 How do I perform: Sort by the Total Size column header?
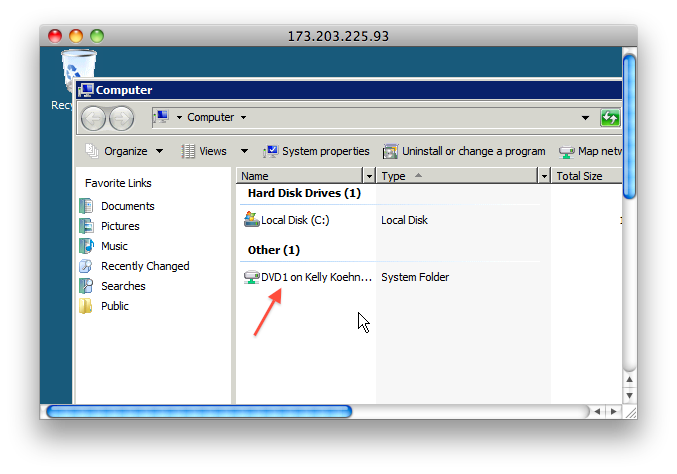pos(587,176)
